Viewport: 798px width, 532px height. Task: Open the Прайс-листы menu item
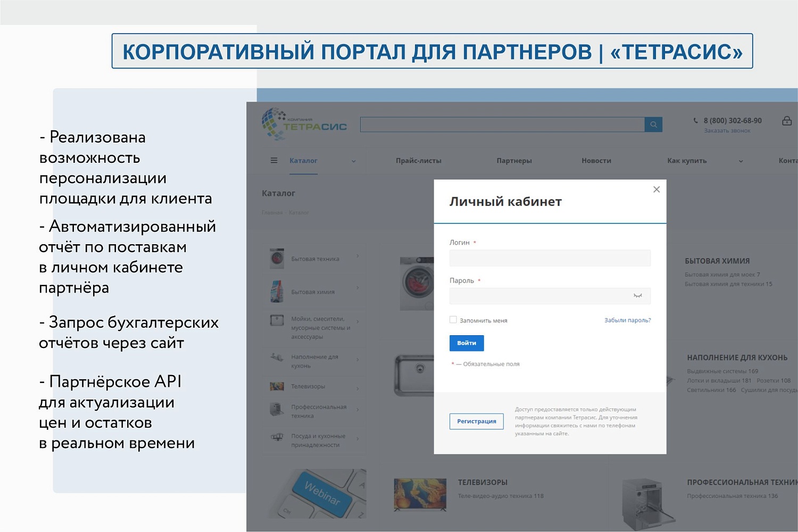(x=419, y=160)
